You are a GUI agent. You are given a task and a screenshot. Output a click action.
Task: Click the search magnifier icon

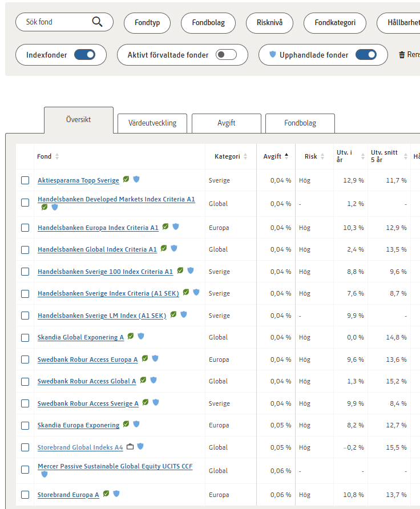pos(97,22)
